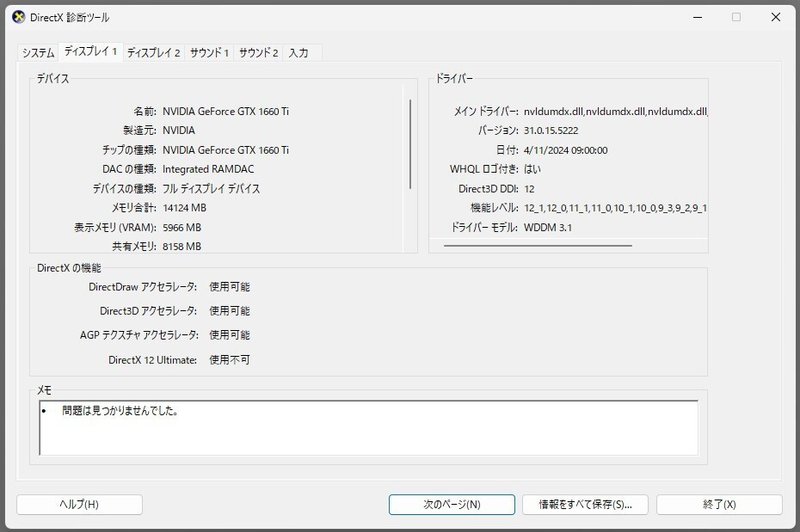Click the DirectX title bar icon
This screenshot has width=800, height=532.
pos(18,17)
